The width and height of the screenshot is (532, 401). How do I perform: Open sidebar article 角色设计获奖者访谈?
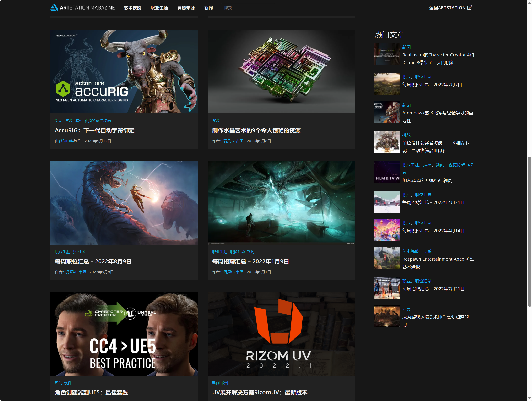435,147
